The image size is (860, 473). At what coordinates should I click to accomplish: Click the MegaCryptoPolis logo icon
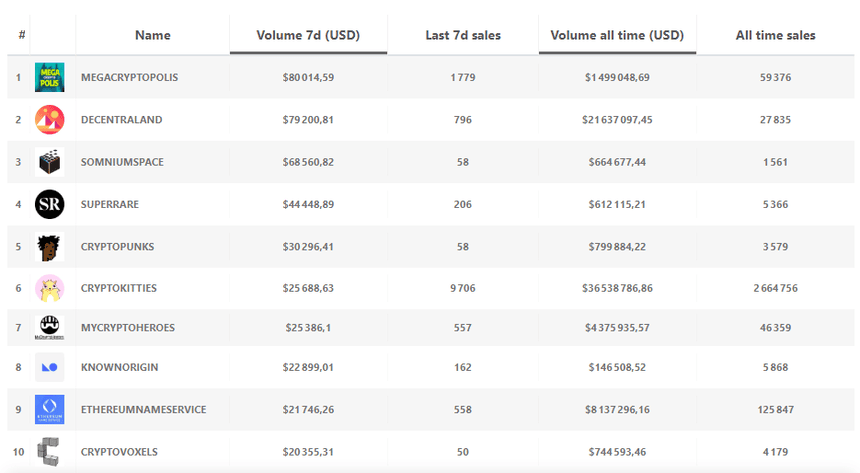tap(50, 78)
